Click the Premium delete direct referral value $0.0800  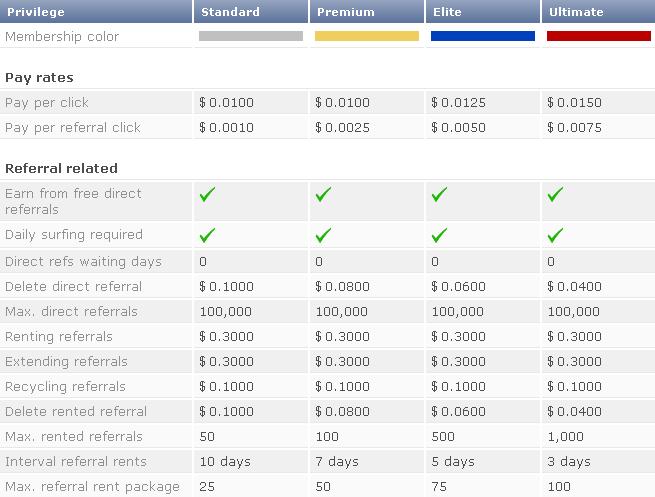[343, 287]
